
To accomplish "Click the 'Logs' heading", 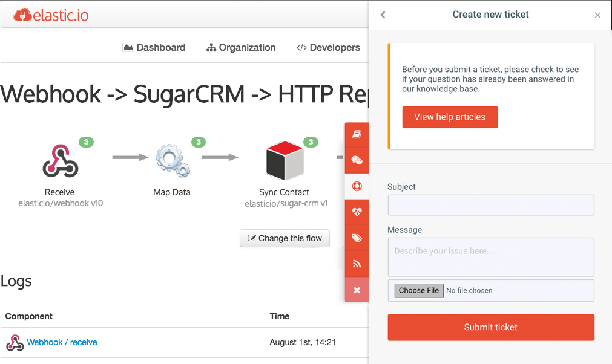I will pyautogui.click(x=16, y=281).
